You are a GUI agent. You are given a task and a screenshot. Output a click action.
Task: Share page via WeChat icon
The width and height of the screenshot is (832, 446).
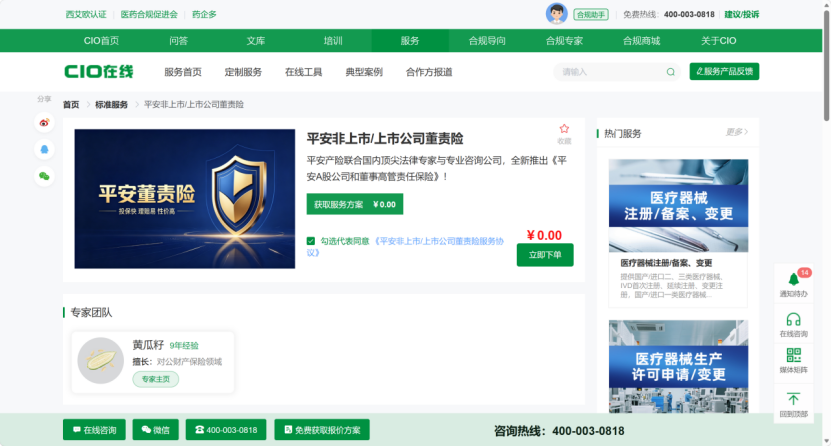[45, 176]
